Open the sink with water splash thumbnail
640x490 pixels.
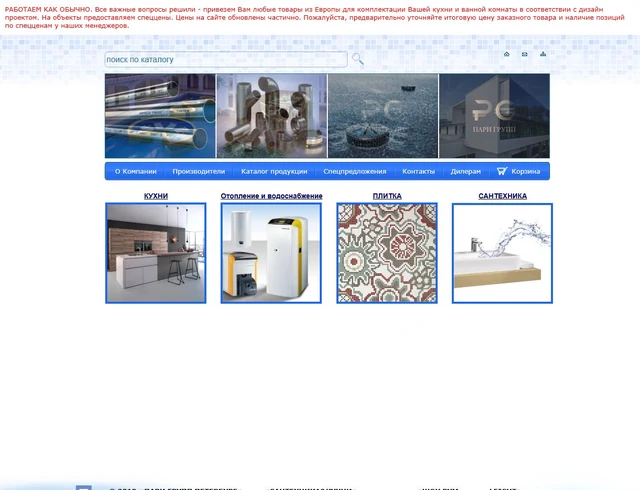[502, 253]
